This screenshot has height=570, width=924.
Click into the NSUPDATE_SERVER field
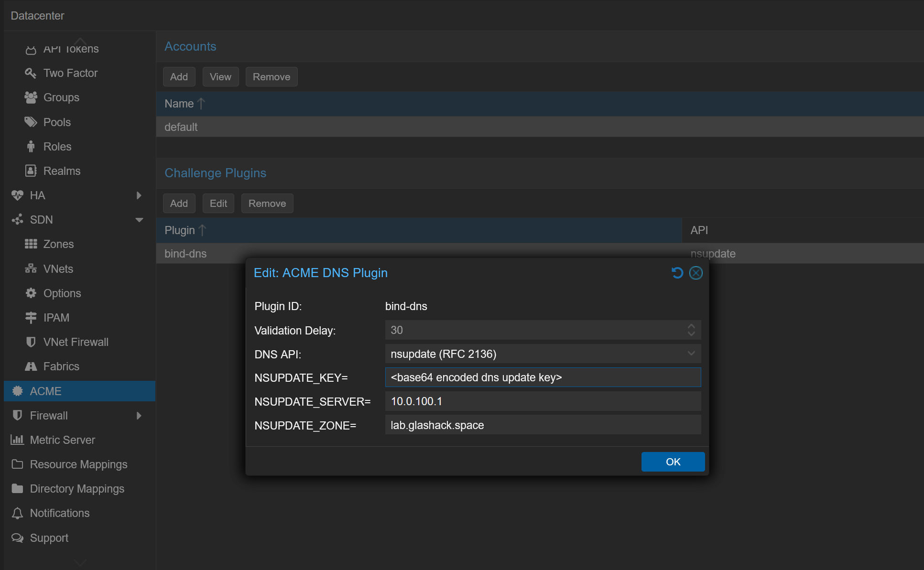click(x=543, y=401)
